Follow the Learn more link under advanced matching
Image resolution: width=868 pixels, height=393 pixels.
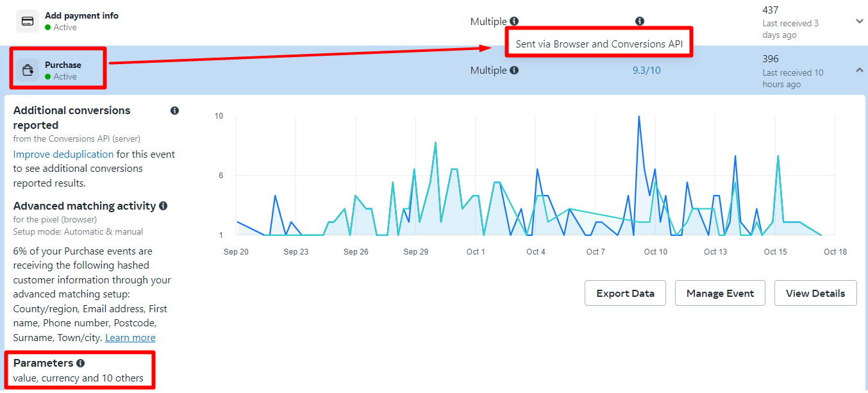click(x=130, y=338)
